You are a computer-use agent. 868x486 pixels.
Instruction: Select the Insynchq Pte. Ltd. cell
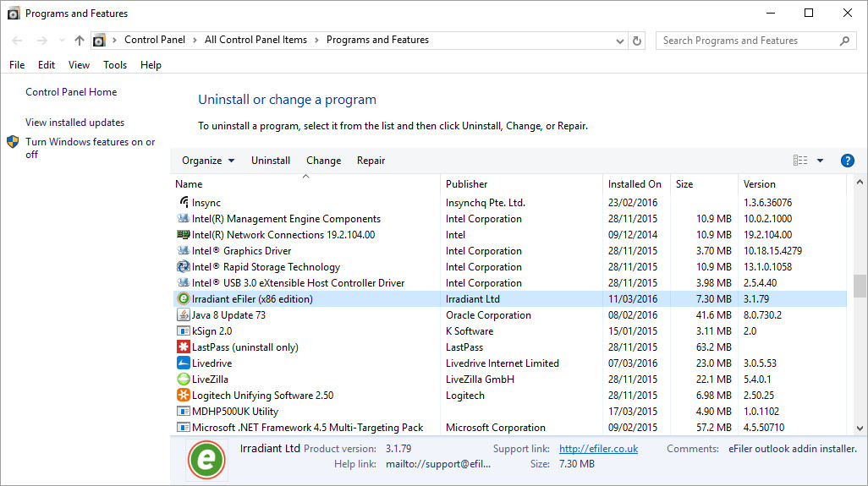[486, 203]
